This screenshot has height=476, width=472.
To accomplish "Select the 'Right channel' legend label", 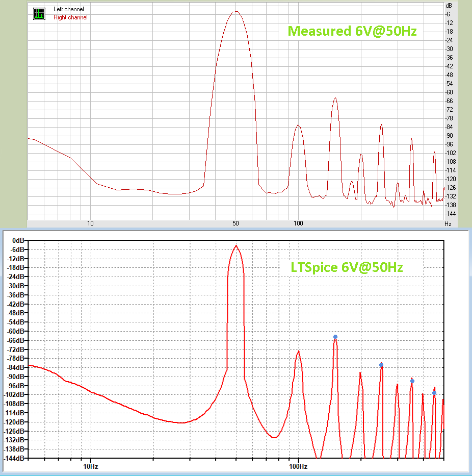I will coord(70,17).
